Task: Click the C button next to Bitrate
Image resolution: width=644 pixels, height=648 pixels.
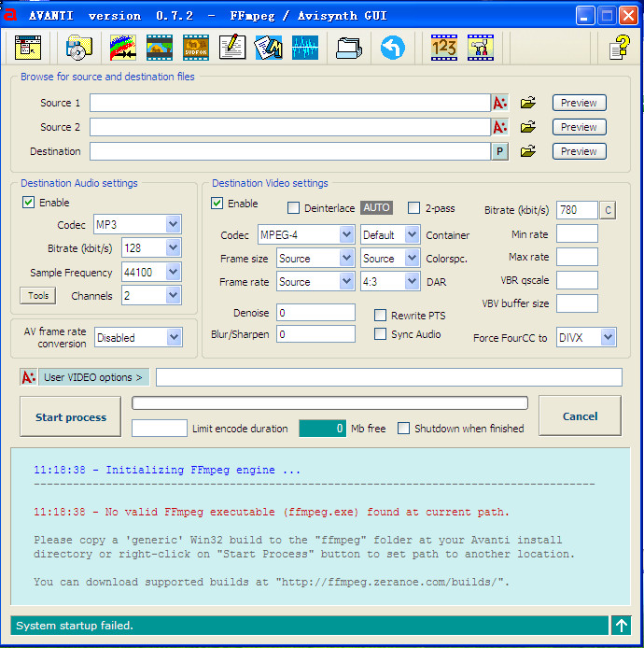Action: click(608, 210)
